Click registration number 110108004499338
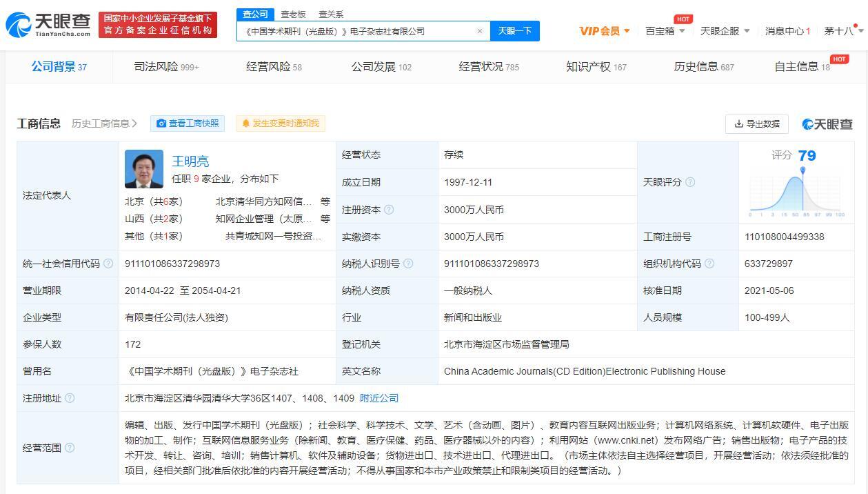The image size is (868, 494). click(x=785, y=237)
